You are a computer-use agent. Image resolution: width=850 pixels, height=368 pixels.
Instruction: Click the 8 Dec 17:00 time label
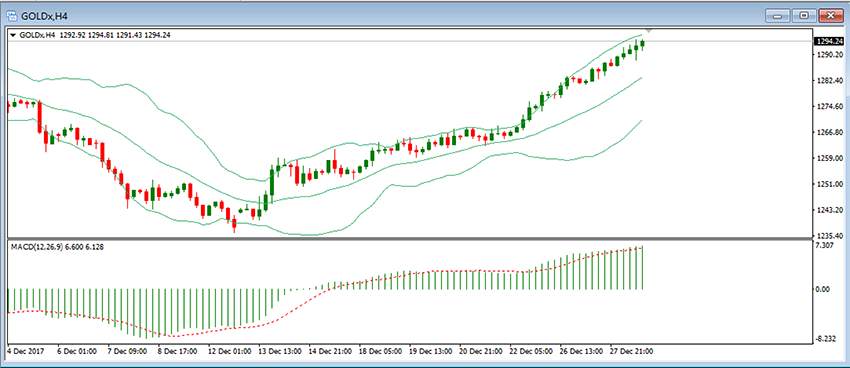(178, 351)
